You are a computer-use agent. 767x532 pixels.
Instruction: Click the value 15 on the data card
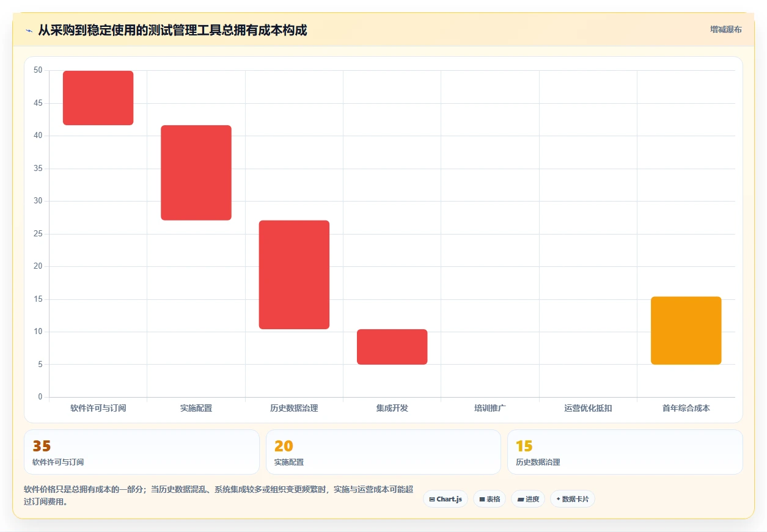[524, 446]
